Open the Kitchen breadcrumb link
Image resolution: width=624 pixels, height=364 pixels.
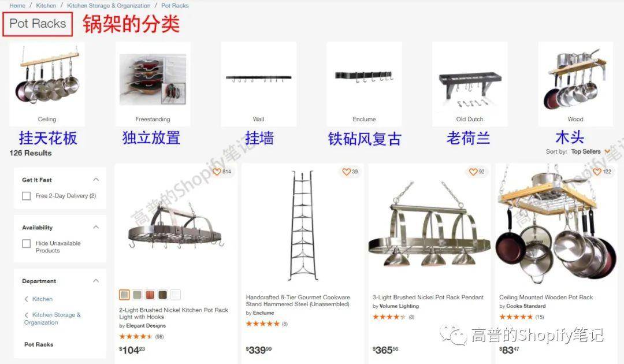click(x=46, y=6)
